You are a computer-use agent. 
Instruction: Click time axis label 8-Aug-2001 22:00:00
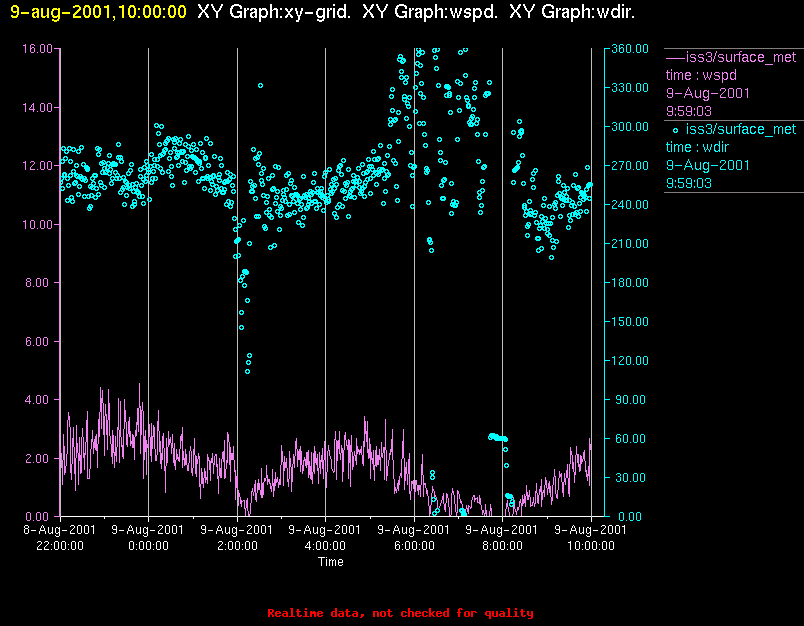tap(60, 537)
